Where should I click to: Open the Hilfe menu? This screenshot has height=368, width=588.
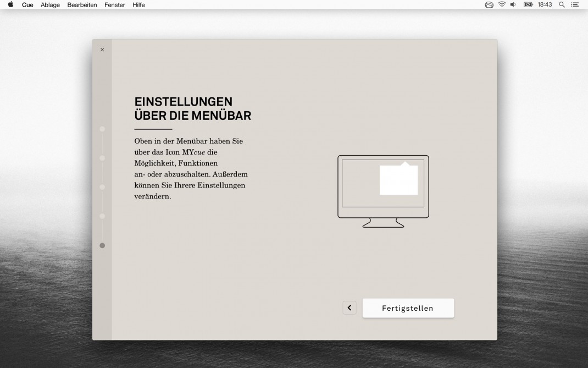point(138,5)
